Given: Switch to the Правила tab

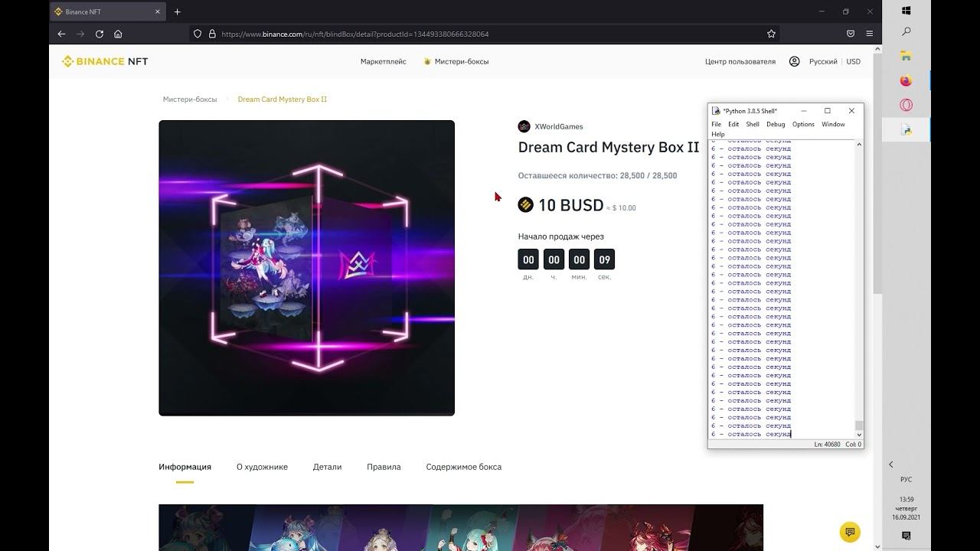Looking at the screenshot, I should [x=384, y=467].
